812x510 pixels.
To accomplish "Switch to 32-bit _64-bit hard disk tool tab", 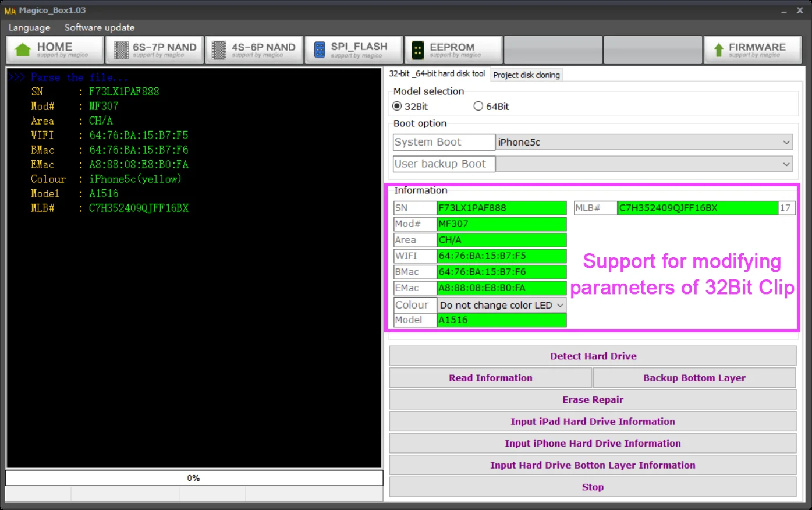I will tap(437, 74).
